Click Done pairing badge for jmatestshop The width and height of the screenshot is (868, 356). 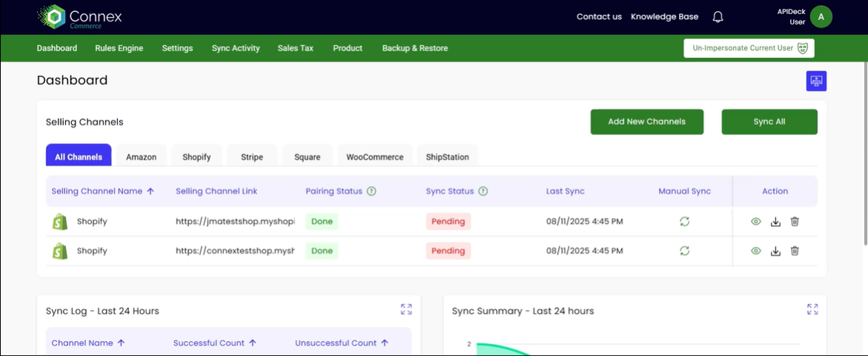point(322,222)
